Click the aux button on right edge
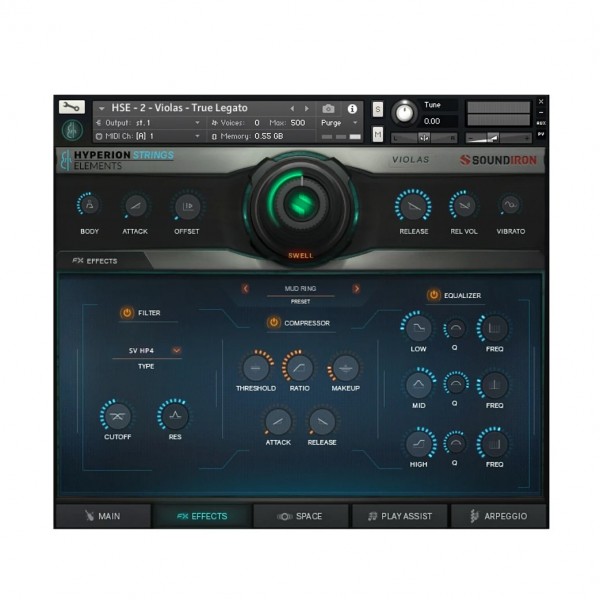 click(541, 123)
